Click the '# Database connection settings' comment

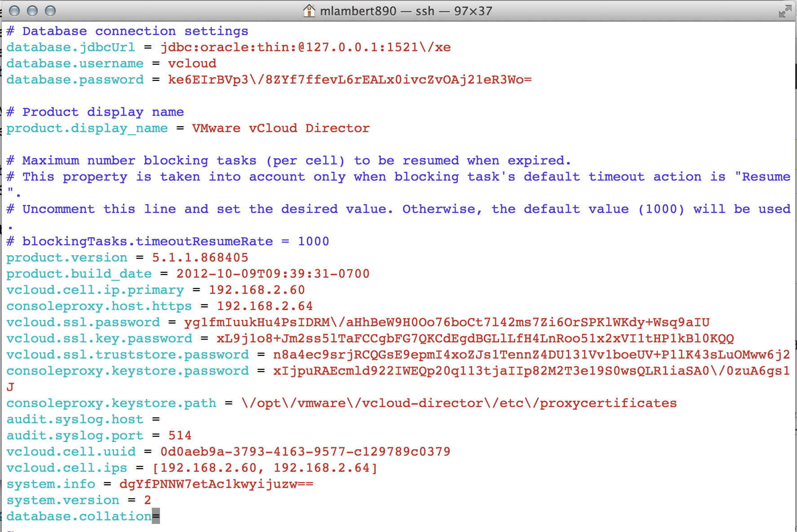click(127, 31)
